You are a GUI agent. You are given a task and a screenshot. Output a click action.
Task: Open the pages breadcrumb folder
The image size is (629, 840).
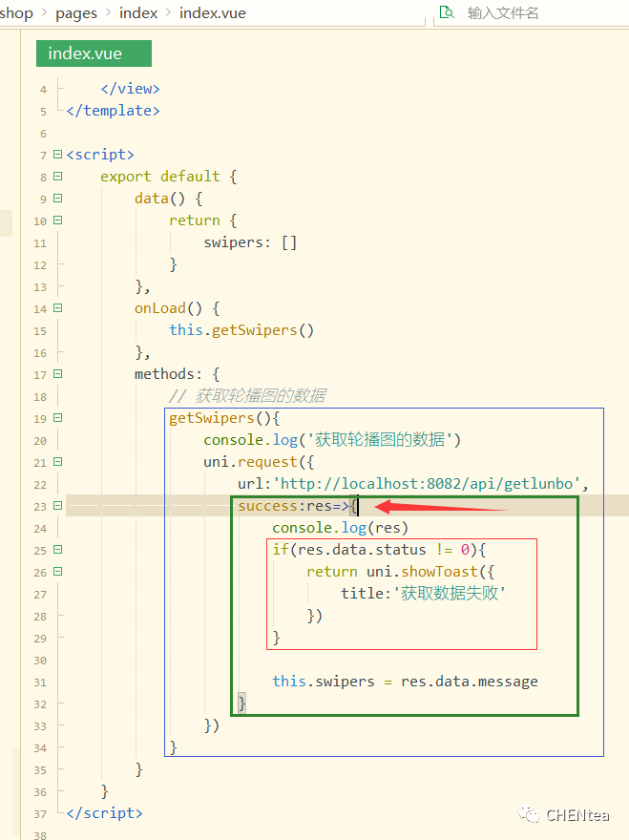[x=76, y=12]
